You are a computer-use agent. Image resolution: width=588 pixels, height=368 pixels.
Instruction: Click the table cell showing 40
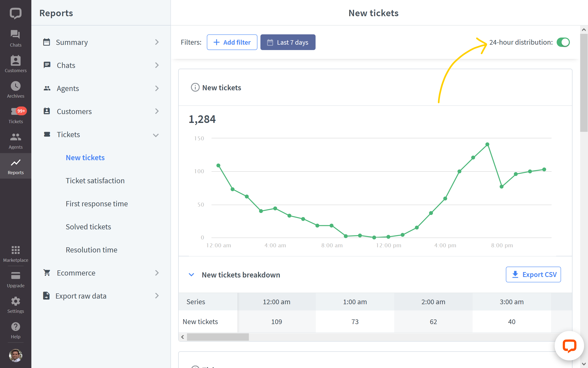point(512,321)
